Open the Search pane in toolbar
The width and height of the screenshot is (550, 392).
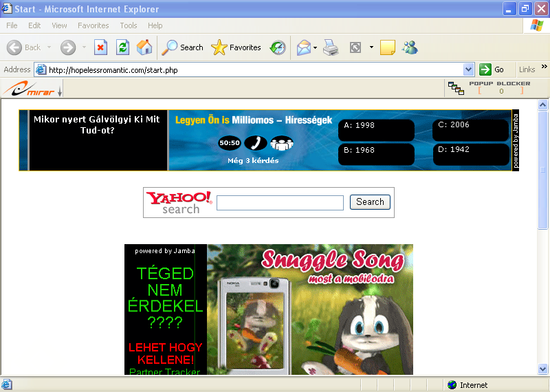(x=182, y=47)
